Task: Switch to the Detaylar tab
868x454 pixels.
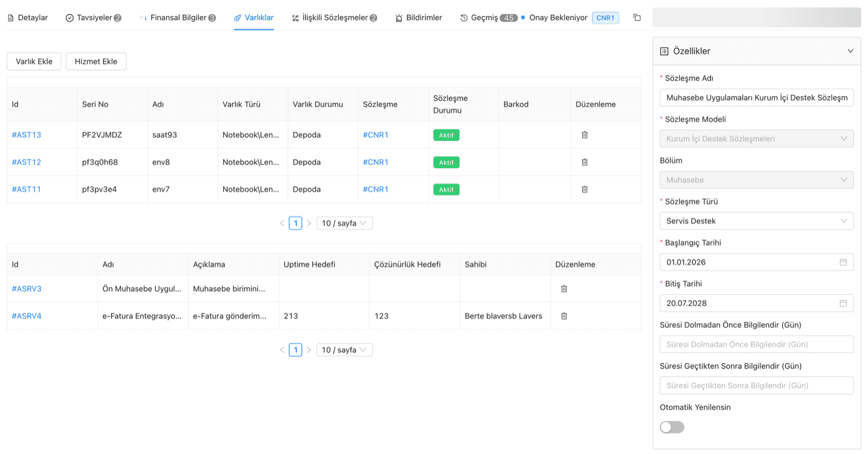Action: (27, 18)
